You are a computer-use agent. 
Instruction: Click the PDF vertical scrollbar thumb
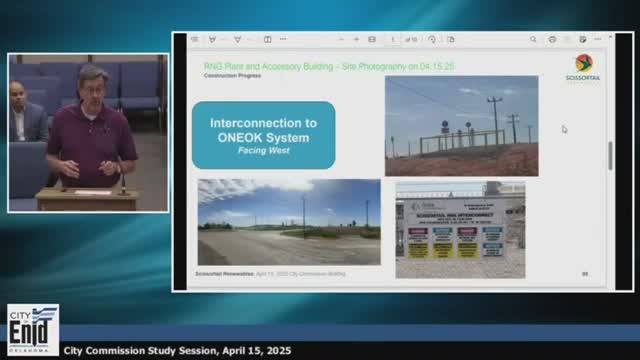(610, 156)
